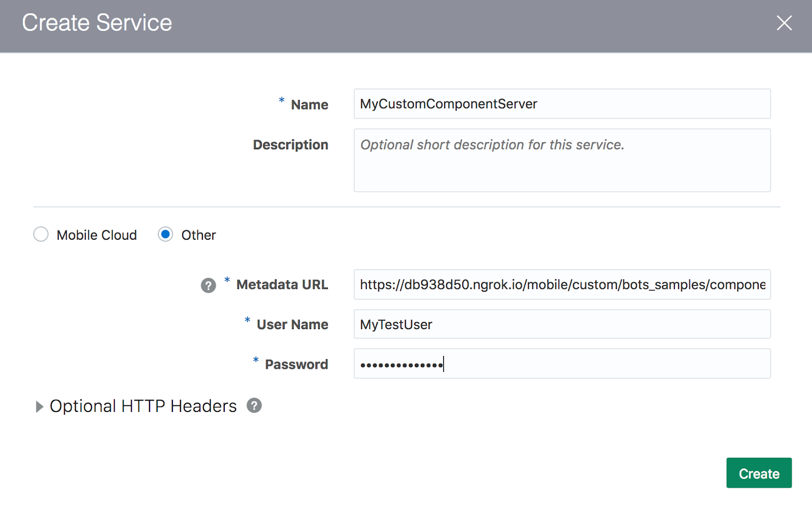Select the Other service type option
Screen dimensions: 812x509
pyautogui.click(x=165, y=234)
